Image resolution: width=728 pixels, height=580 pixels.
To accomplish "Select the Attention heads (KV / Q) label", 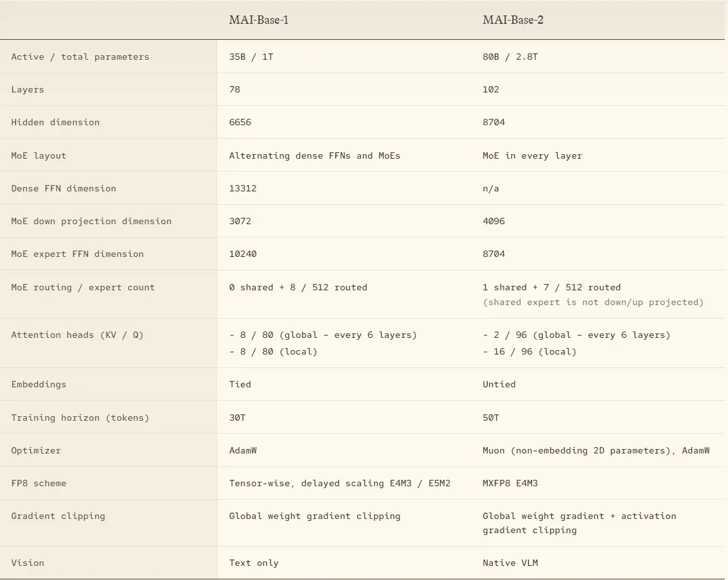I will point(77,335).
